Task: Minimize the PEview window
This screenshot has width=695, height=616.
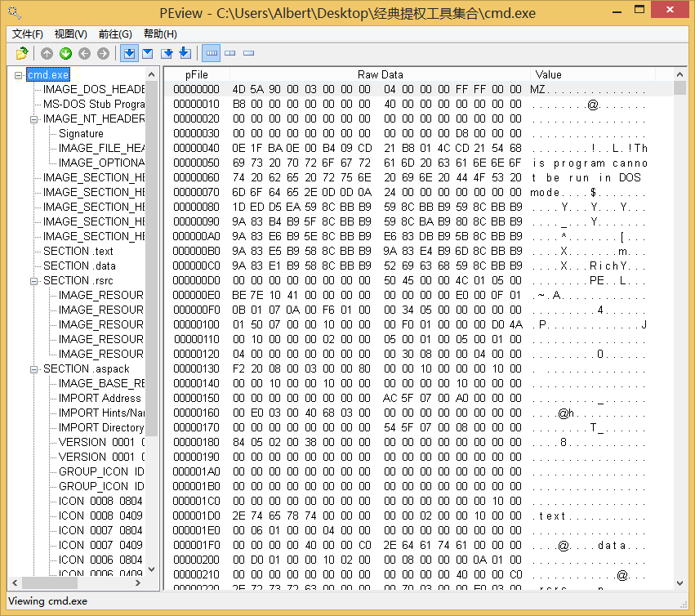Action: click(617, 11)
